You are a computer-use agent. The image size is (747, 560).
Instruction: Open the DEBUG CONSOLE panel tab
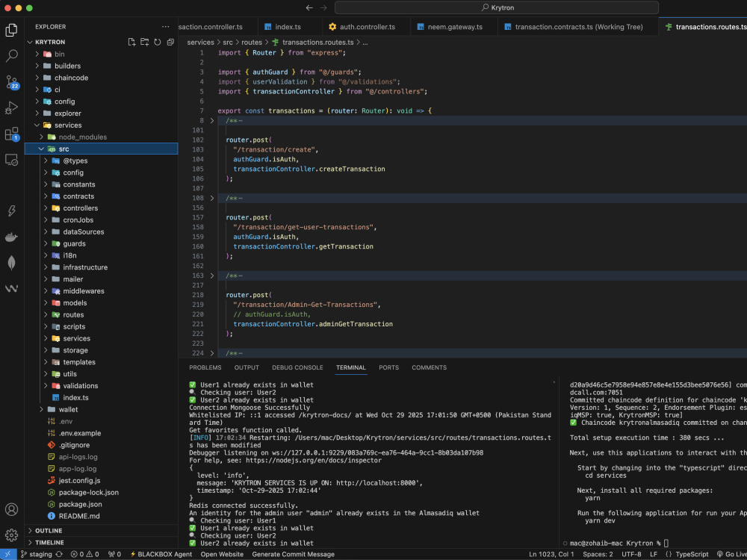tap(297, 367)
